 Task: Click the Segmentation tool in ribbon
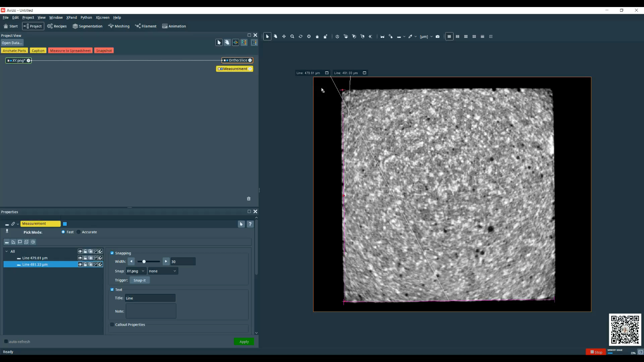pyautogui.click(x=88, y=26)
